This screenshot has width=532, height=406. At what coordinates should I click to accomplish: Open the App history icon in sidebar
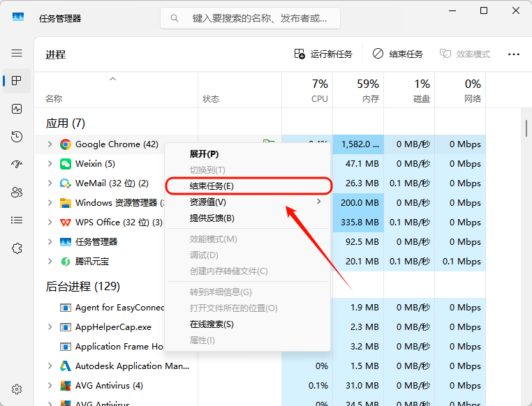coord(17,137)
